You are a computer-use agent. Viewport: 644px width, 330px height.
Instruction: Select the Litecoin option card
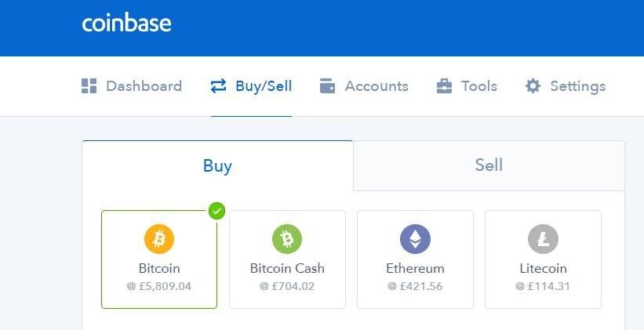click(543, 259)
